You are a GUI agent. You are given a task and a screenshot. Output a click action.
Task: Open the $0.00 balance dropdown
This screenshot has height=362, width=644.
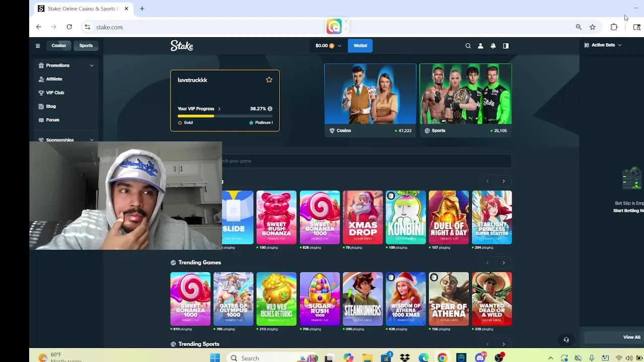tap(328, 46)
